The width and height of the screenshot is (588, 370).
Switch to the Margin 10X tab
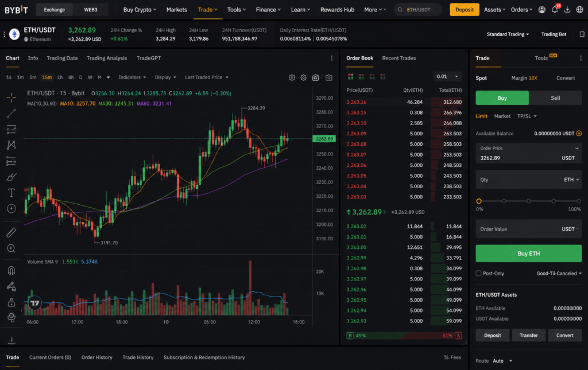tap(524, 78)
